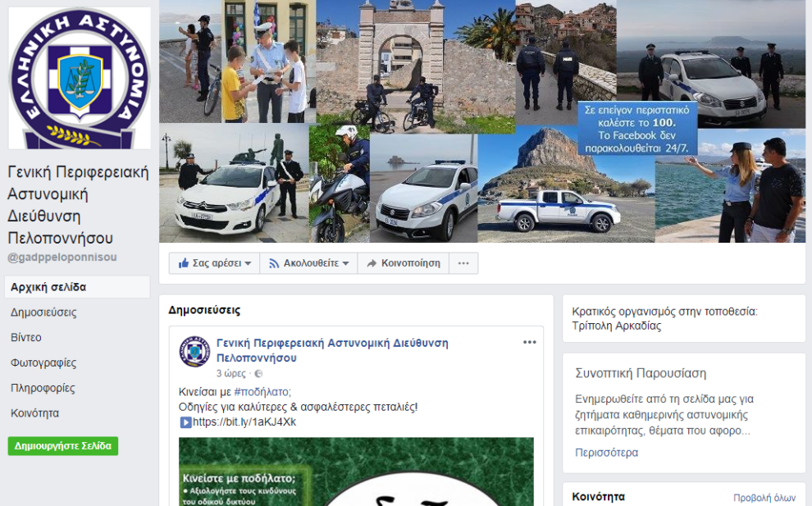Open the 'Ακολουθείτε' following dropdown

coord(308,263)
